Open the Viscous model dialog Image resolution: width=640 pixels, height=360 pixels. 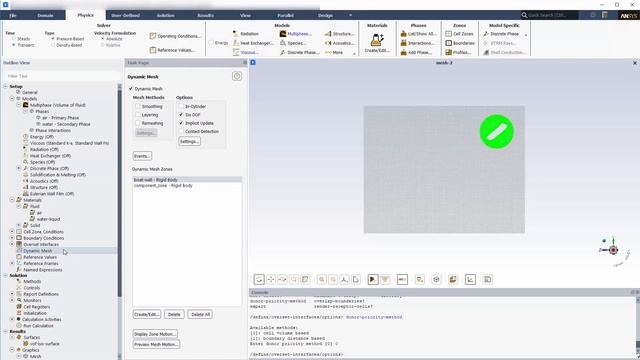coord(246,52)
